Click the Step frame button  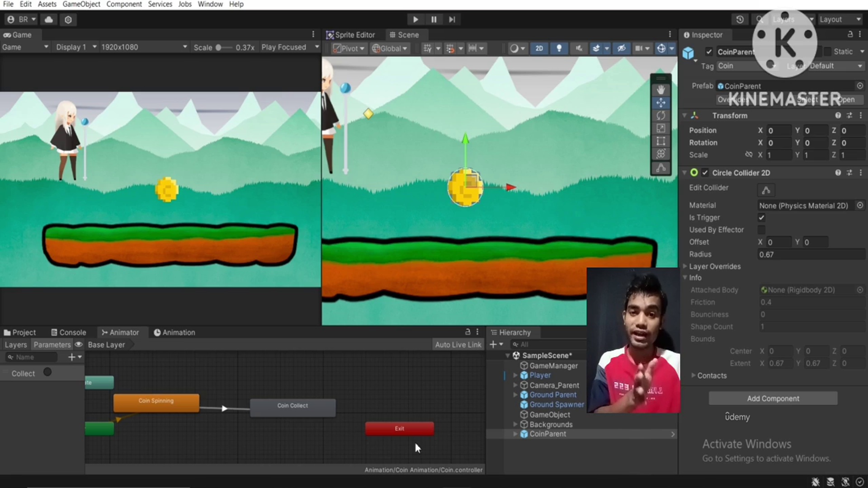[x=452, y=19]
